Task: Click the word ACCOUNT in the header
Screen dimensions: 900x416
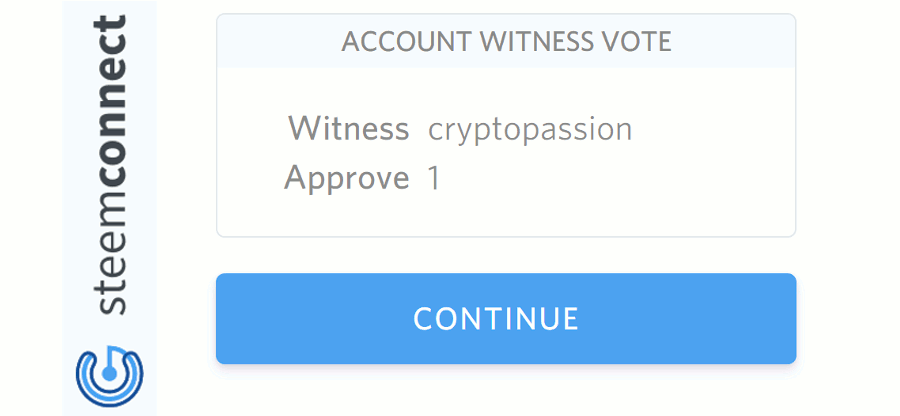Action: click(x=406, y=42)
